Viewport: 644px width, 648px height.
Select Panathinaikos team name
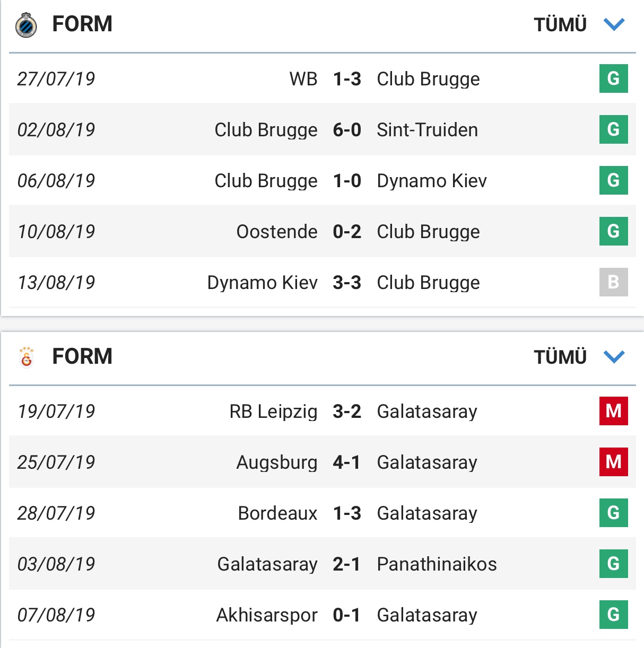(437, 564)
